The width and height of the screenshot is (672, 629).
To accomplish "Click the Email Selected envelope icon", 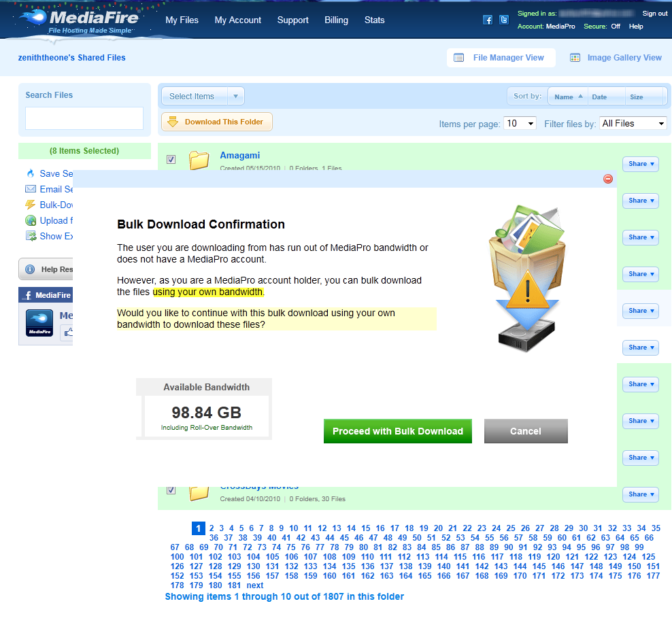I will click(x=31, y=189).
